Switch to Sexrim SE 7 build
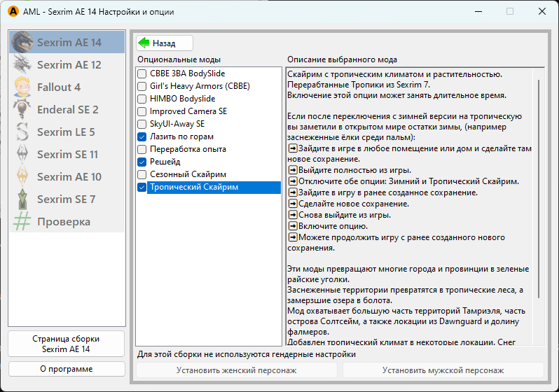Image resolution: width=559 pixels, height=392 pixels. click(66, 199)
